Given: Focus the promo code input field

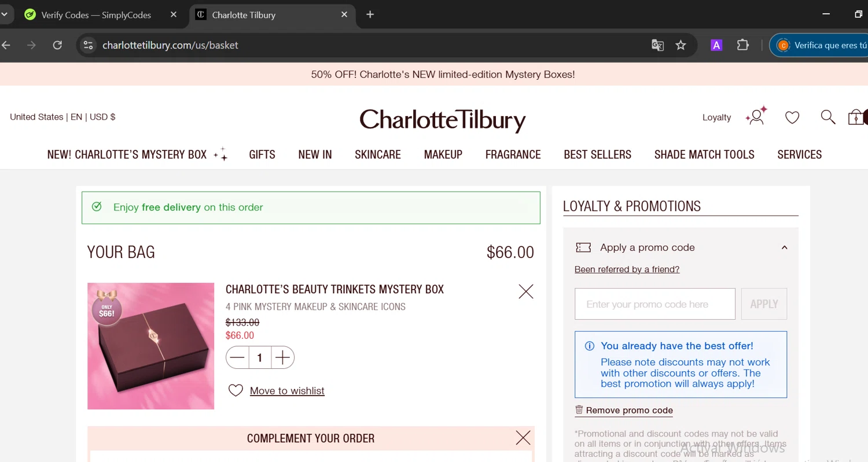Looking at the screenshot, I should click(x=655, y=304).
